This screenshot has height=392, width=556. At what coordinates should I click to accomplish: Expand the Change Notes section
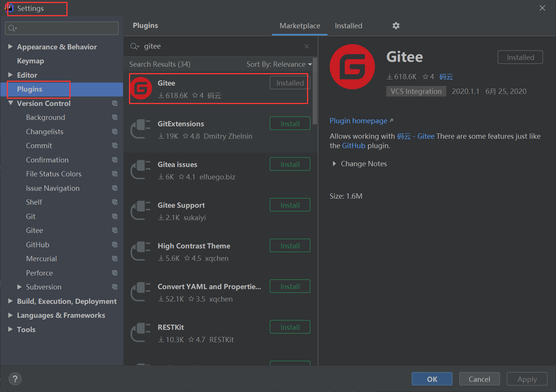pyautogui.click(x=334, y=164)
